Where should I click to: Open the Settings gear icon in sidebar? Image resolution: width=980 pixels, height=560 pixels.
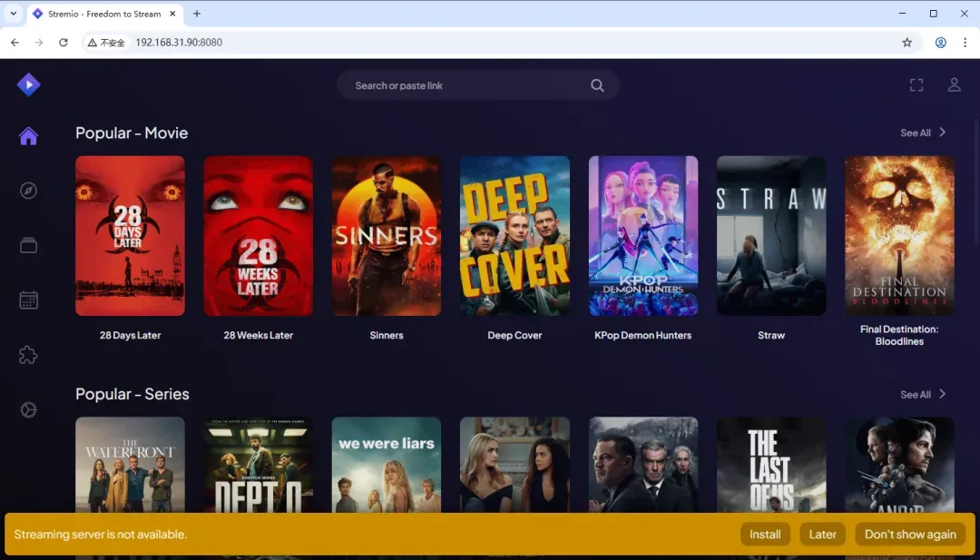(x=29, y=410)
